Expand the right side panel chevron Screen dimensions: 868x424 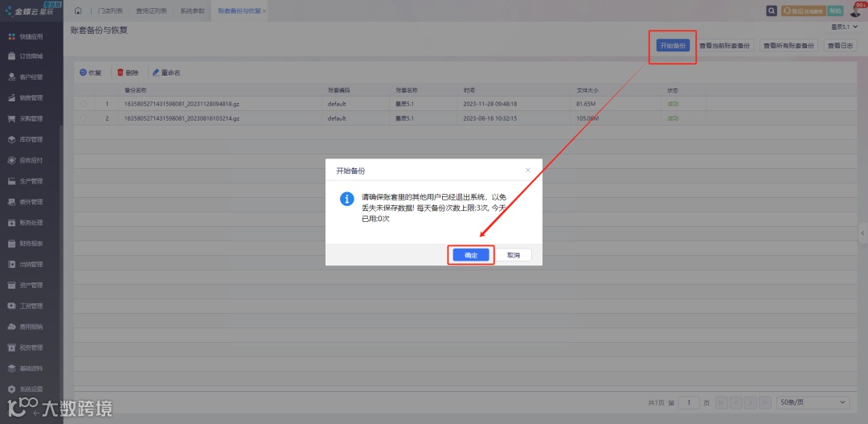click(x=863, y=233)
